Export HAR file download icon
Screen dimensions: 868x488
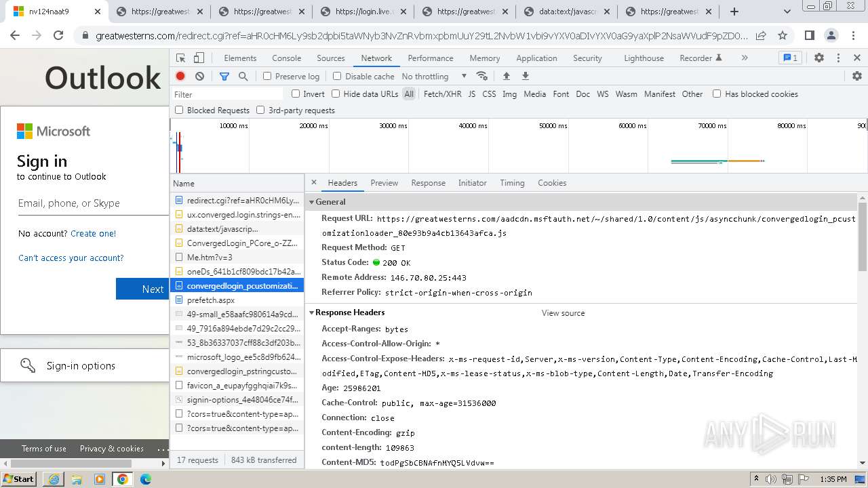[x=525, y=76]
